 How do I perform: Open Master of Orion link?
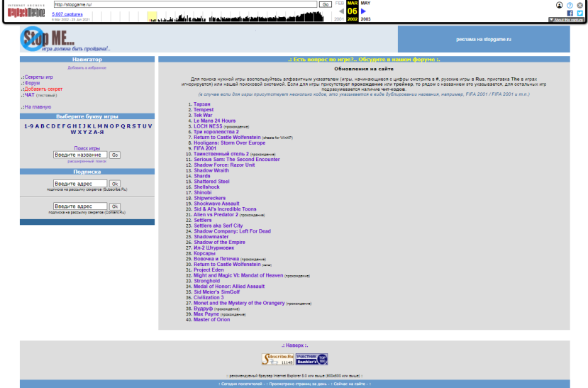[x=212, y=320]
